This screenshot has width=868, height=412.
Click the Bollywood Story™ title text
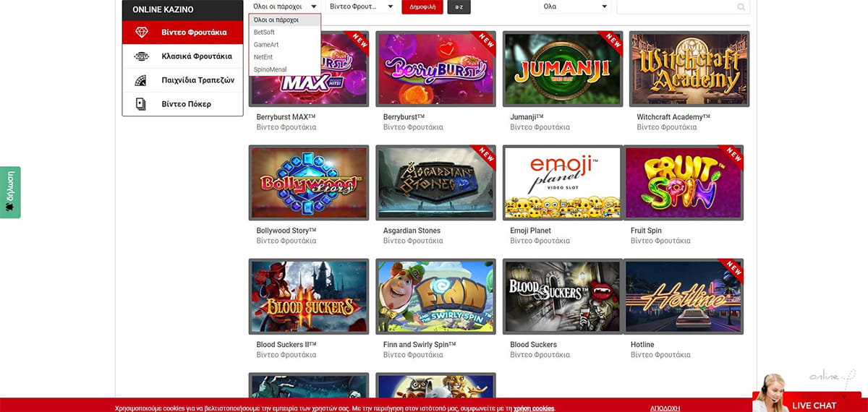pyautogui.click(x=286, y=231)
